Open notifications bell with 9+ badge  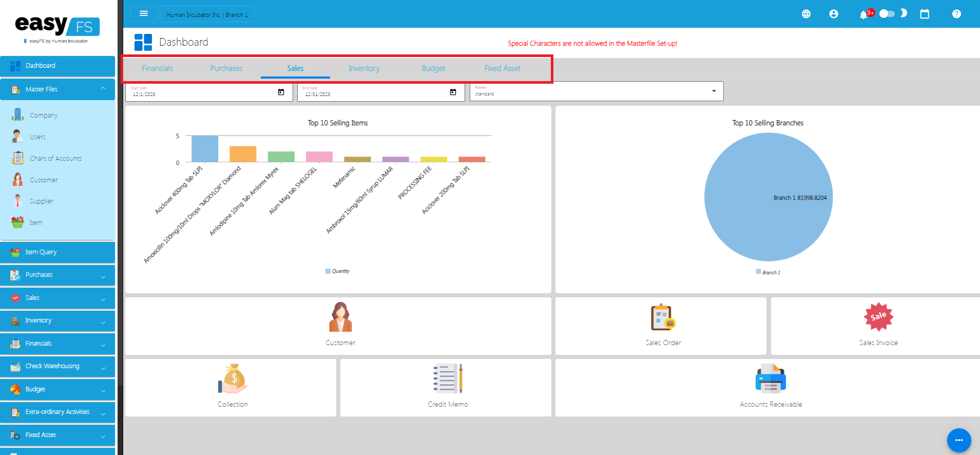866,14
